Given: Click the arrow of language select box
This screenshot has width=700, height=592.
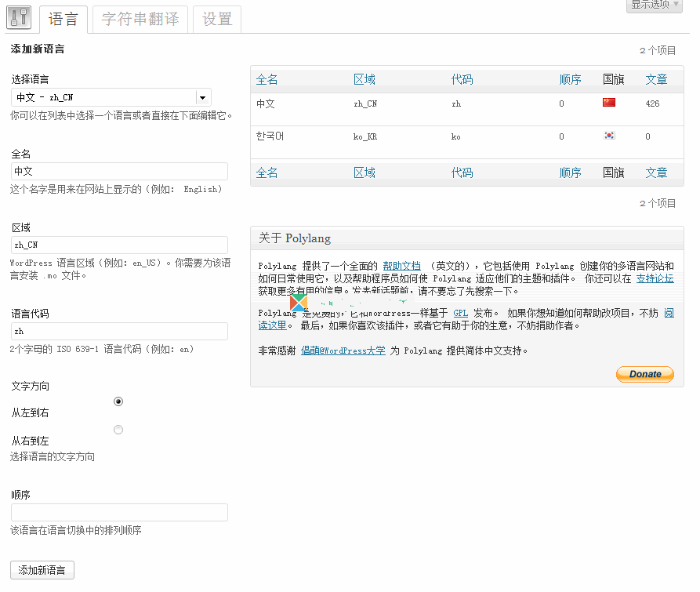Looking at the screenshot, I should pyautogui.click(x=203, y=97).
